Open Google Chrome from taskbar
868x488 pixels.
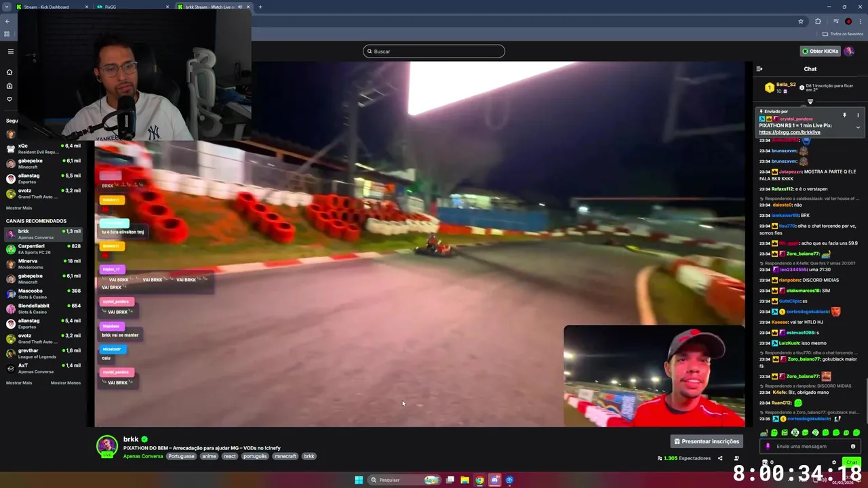[x=479, y=480]
